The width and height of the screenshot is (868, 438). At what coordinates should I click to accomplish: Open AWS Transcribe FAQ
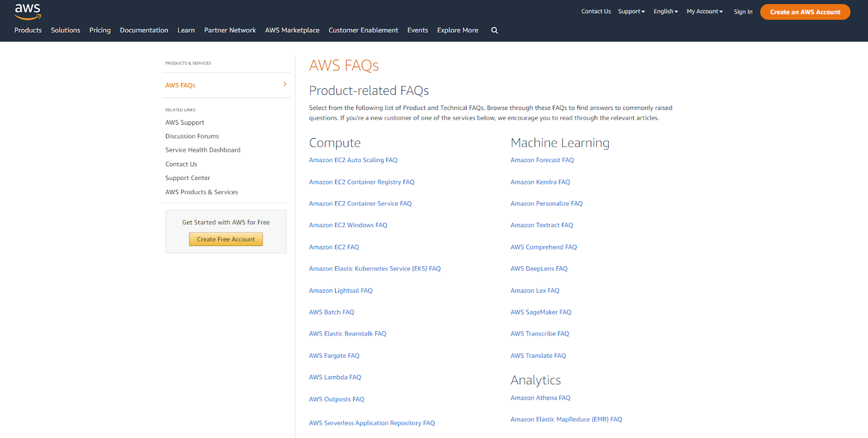(540, 334)
